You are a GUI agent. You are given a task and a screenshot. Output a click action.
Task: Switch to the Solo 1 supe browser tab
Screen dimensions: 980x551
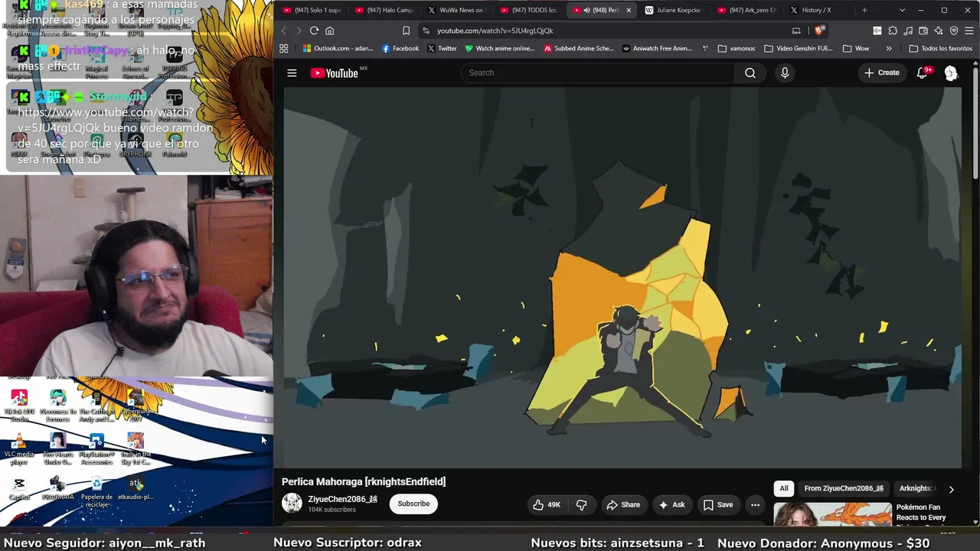312,10
